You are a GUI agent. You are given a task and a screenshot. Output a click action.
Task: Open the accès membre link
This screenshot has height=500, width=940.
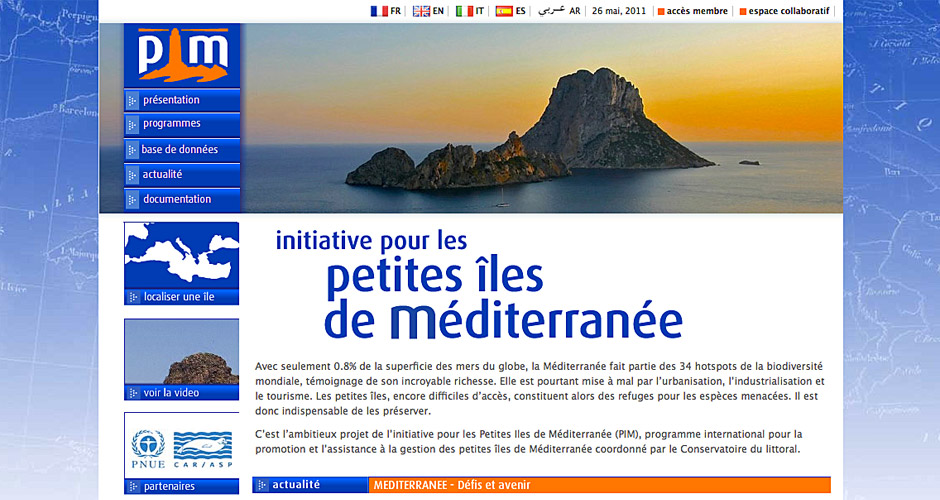[697, 11]
